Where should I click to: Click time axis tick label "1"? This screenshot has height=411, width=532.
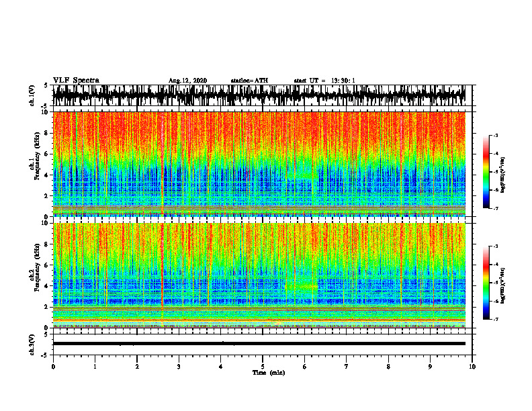(x=95, y=367)
